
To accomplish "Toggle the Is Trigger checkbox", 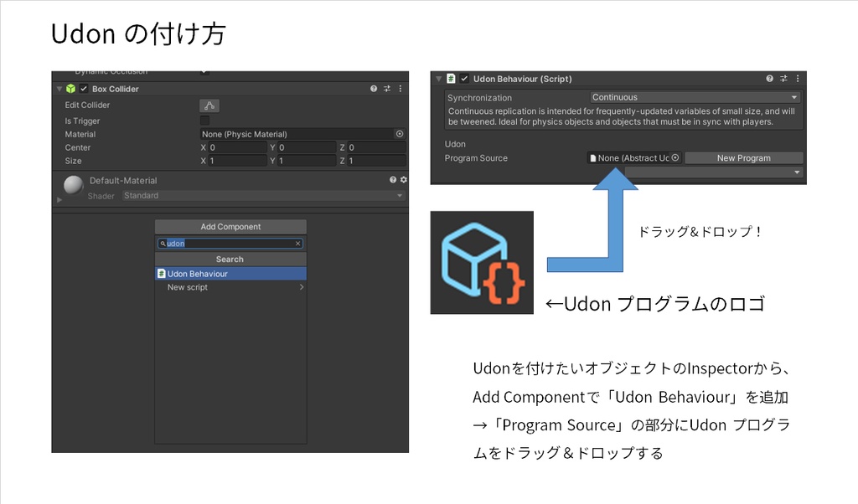I will 204,120.
